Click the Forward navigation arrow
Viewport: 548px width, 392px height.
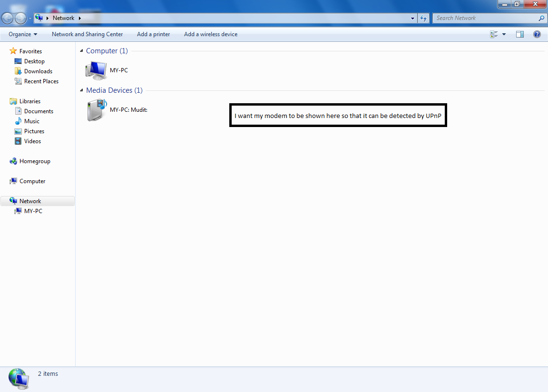coord(20,18)
